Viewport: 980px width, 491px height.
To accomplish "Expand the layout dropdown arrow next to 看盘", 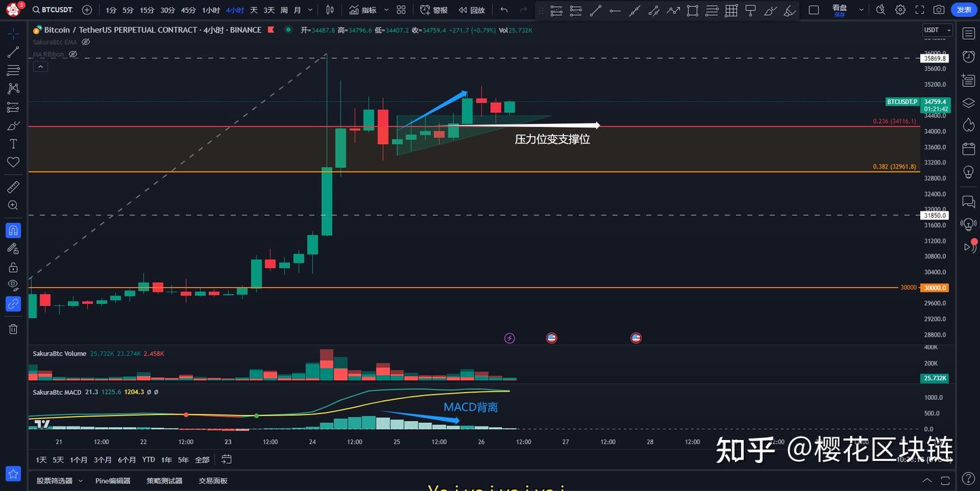I will (862, 10).
